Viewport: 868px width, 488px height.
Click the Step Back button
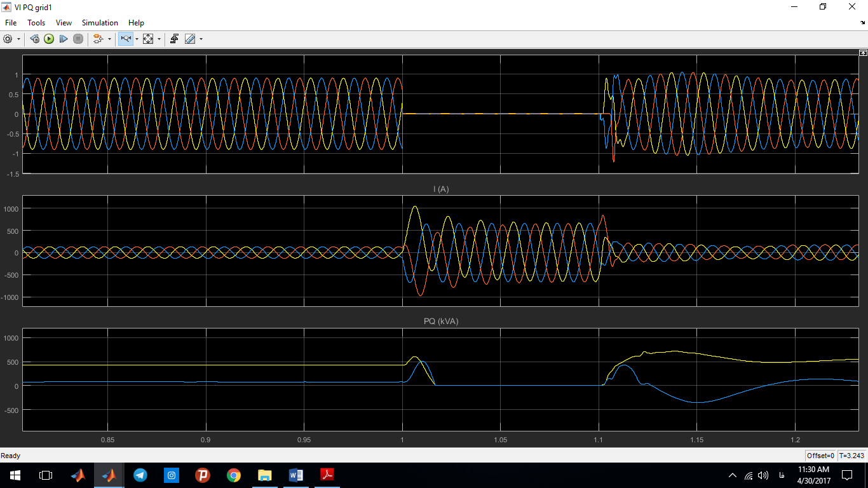click(35, 39)
